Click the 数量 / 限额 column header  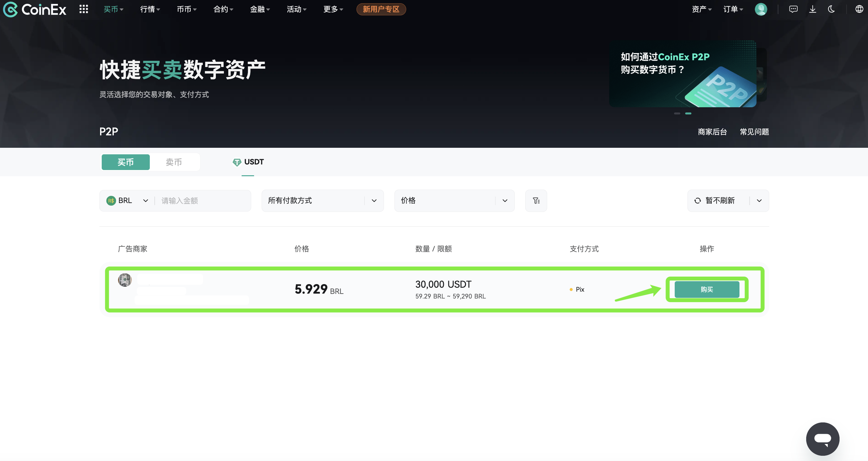433,249
